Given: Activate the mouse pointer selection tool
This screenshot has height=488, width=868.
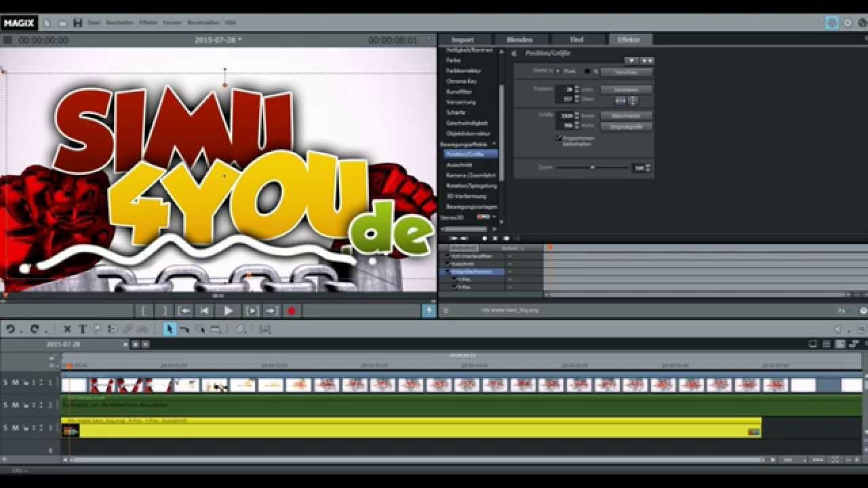Looking at the screenshot, I should [x=169, y=329].
